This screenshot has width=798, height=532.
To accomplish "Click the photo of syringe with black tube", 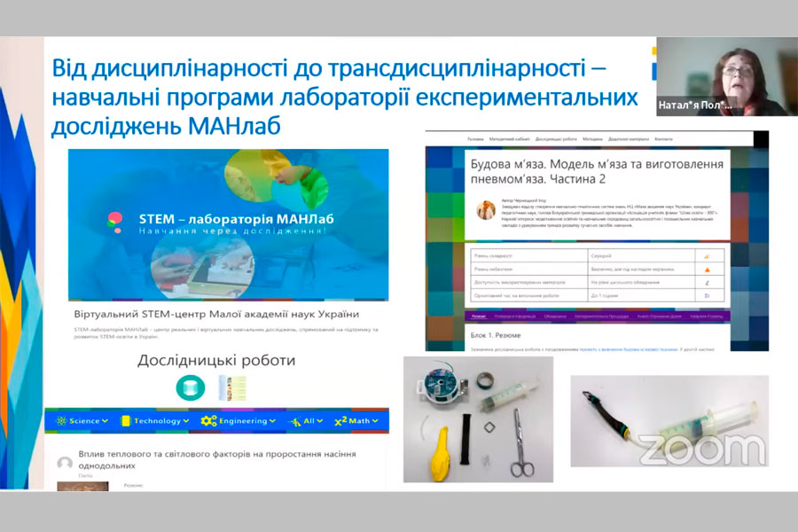I will (x=669, y=421).
